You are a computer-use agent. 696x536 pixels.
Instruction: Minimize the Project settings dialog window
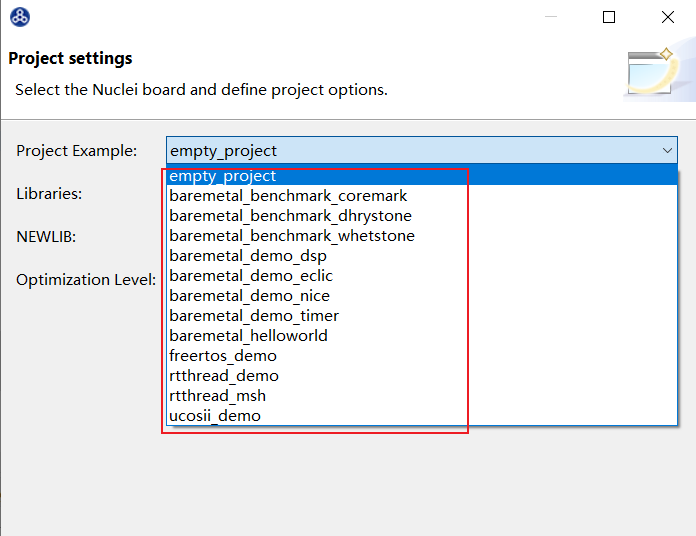coord(551,17)
